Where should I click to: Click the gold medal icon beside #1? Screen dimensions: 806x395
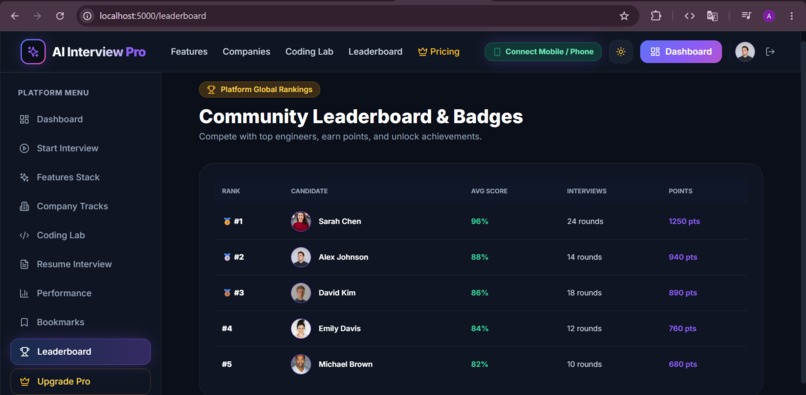227,221
